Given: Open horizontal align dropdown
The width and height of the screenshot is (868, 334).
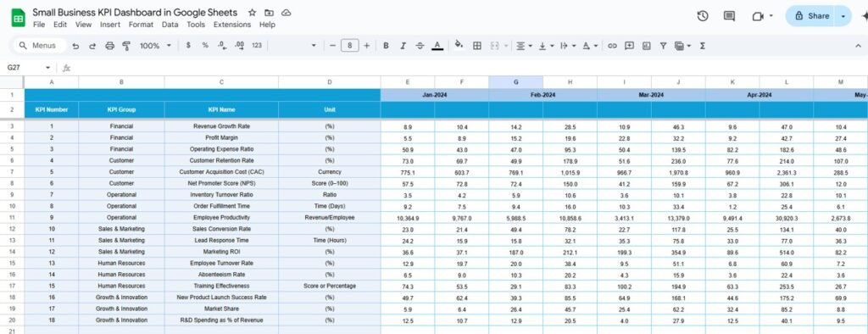Looking at the screenshot, I should pyautogui.click(x=524, y=46).
